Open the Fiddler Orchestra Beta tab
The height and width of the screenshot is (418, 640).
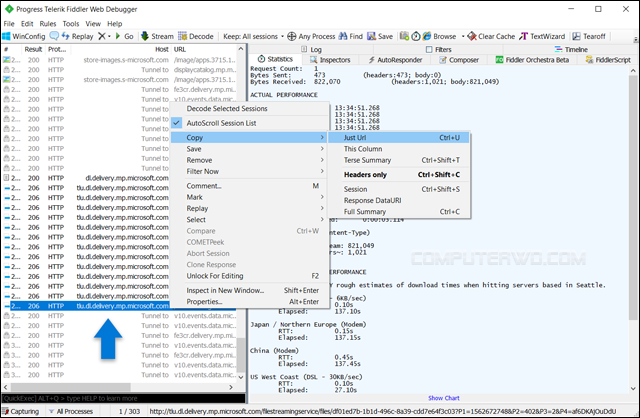(x=532, y=60)
